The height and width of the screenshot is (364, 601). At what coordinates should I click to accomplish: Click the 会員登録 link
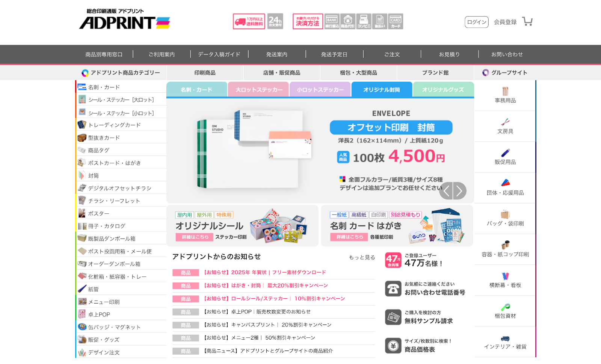[x=505, y=22]
